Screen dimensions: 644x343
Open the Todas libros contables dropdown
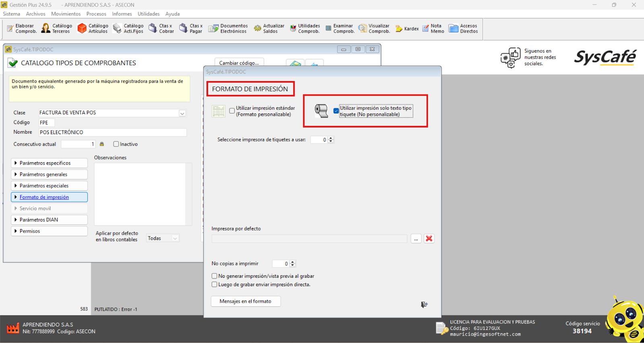(175, 238)
